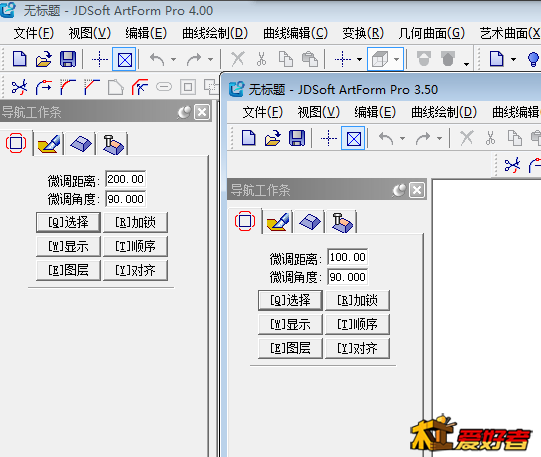Toggle the boxed-X view icon in 4.00 toolbar
This screenshot has width=541, height=457.
(x=125, y=60)
